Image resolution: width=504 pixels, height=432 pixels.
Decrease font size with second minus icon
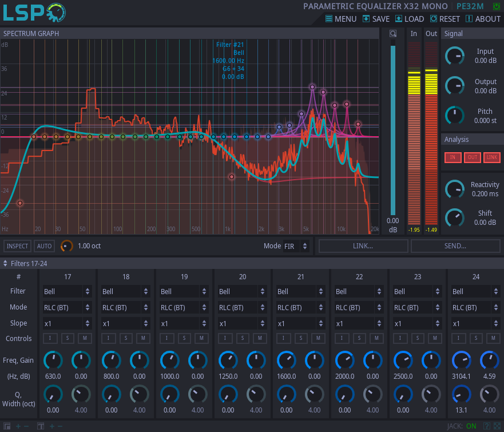[x=60, y=426]
